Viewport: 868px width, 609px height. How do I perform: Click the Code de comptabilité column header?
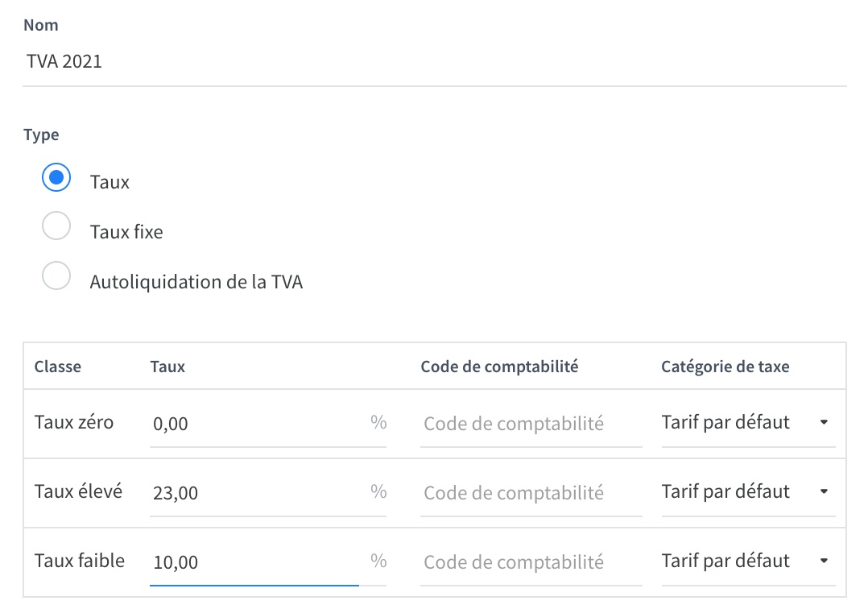click(x=499, y=367)
